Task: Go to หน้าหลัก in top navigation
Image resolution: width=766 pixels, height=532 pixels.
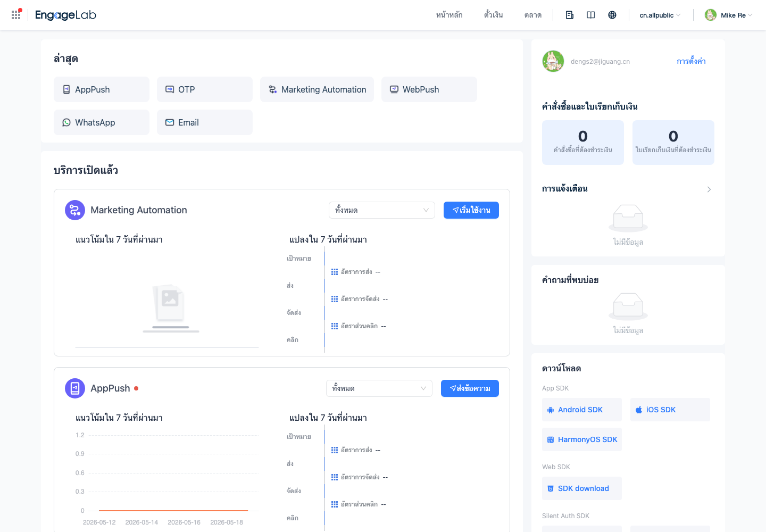Action: tap(449, 15)
